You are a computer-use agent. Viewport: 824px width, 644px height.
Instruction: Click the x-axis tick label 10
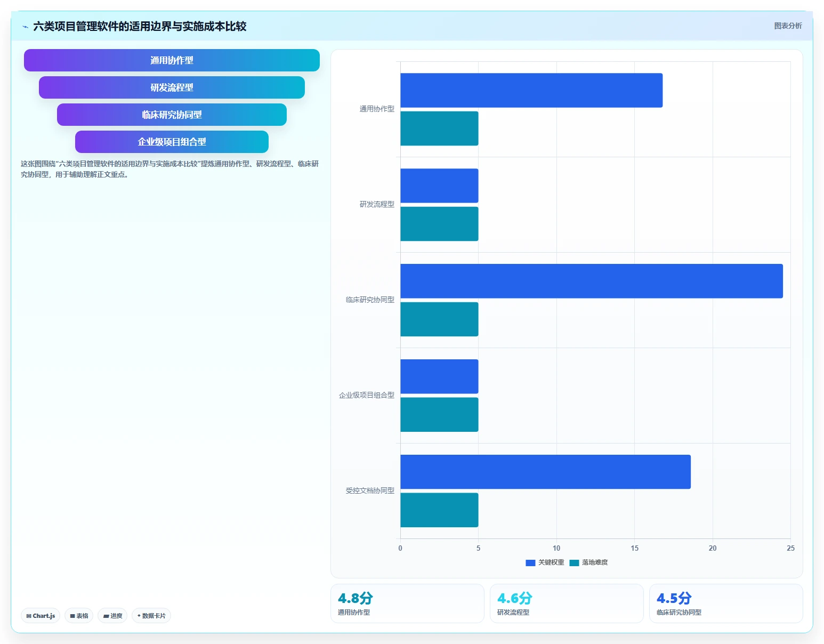click(x=556, y=548)
